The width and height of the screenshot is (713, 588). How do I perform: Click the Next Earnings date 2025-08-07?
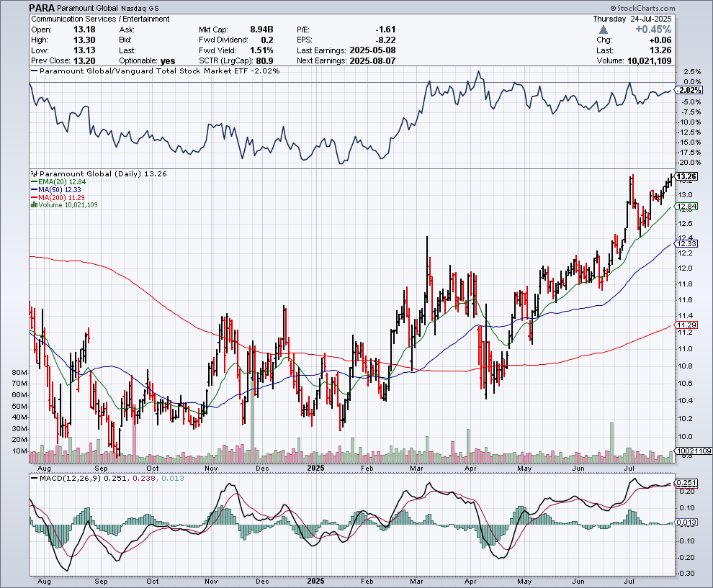[372, 61]
